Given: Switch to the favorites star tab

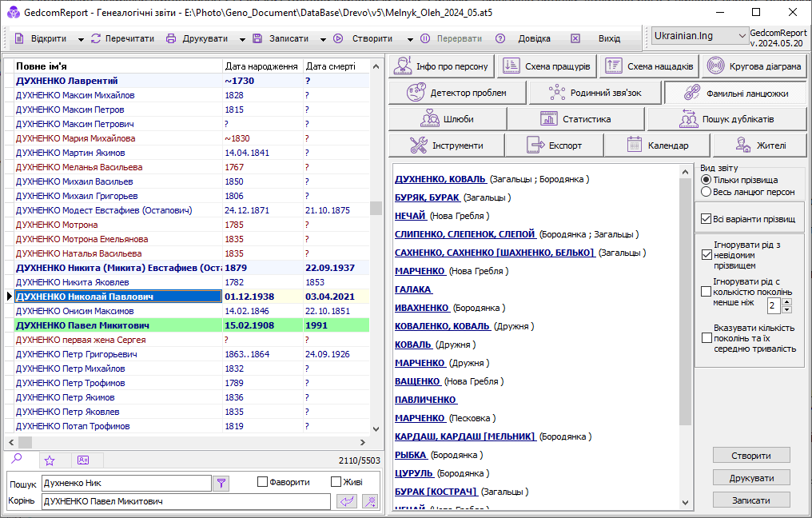Looking at the screenshot, I should tap(50, 460).
